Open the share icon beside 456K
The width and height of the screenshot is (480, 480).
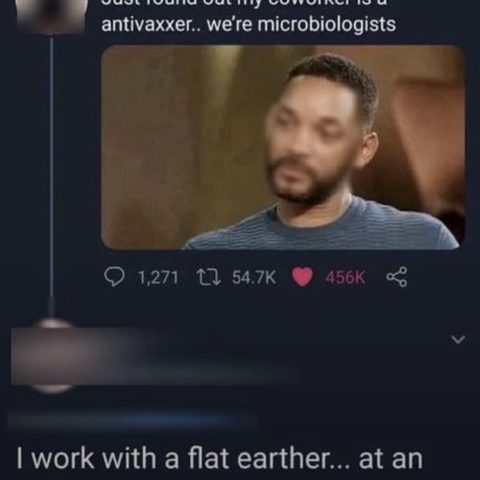click(x=396, y=277)
